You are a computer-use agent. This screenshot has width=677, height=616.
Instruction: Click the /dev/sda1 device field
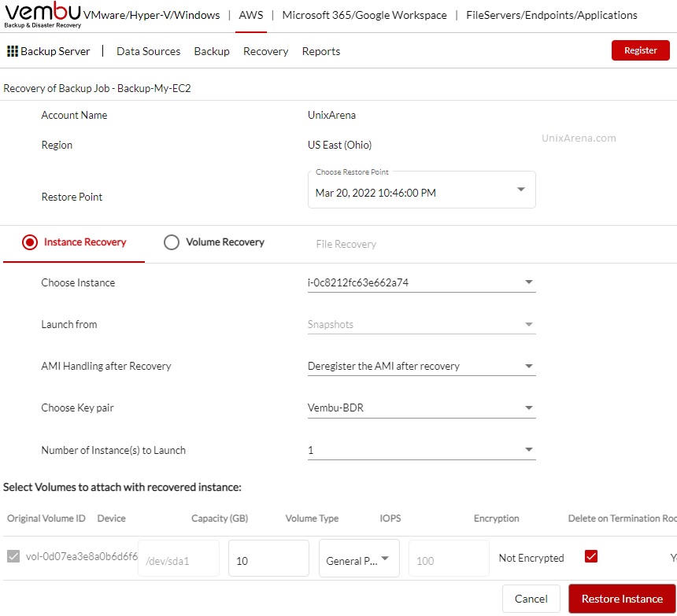179,559
